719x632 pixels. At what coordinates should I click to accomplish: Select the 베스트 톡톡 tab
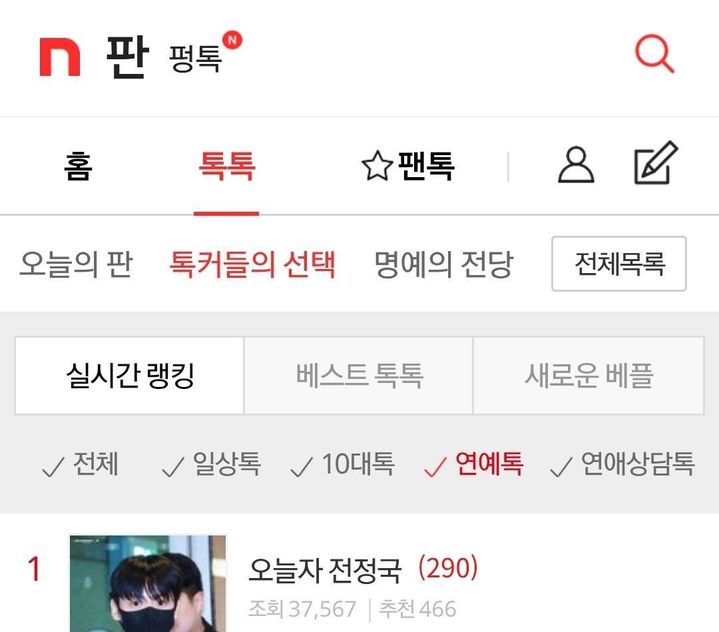359,376
